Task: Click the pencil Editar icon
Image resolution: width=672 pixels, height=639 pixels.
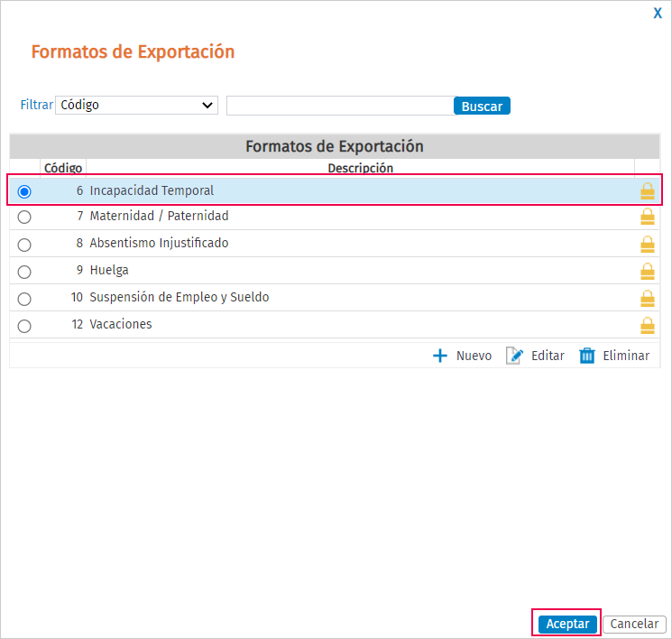Action: pyautogui.click(x=514, y=356)
